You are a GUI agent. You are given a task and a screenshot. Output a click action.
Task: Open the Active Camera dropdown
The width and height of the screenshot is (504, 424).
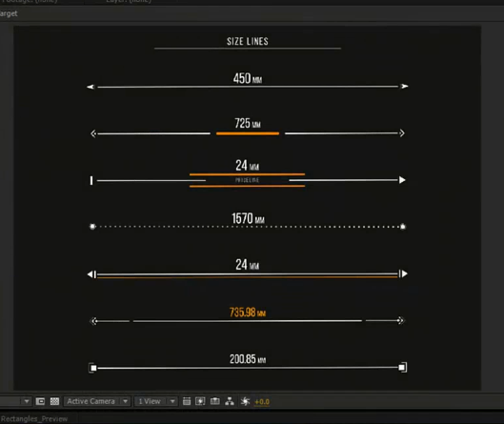point(97,401)
